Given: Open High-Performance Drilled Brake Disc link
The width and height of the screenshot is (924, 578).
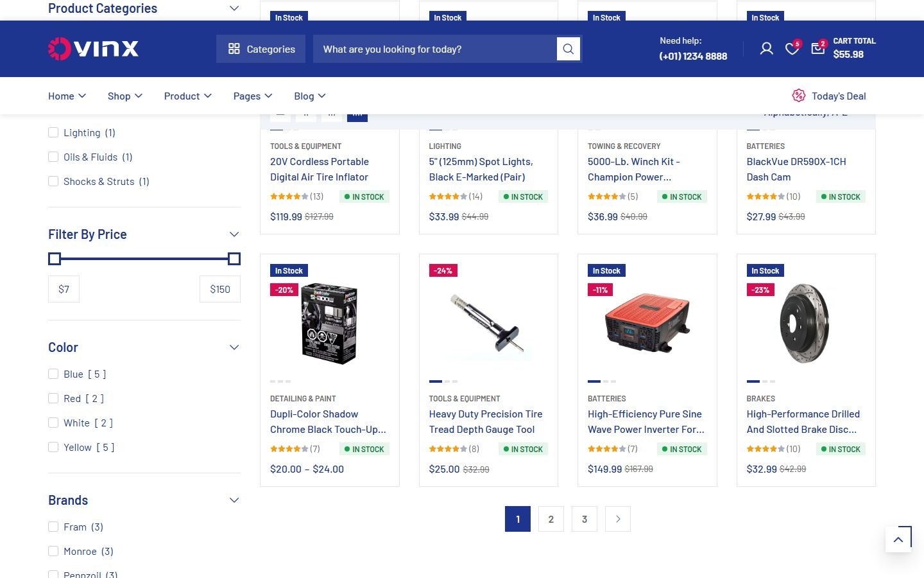Looking at the screenshot, I should coord(803,422).
